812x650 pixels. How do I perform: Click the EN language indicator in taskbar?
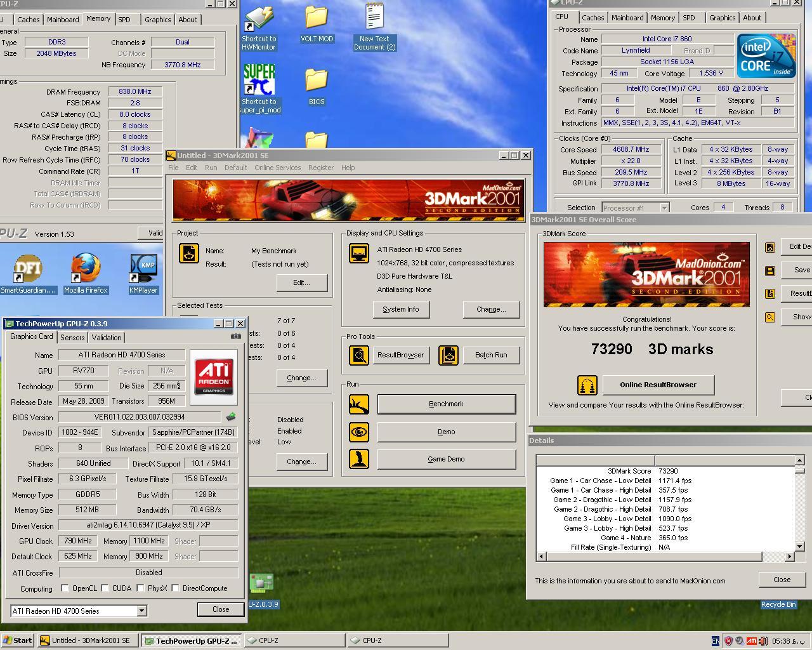(x=716, y=641)
